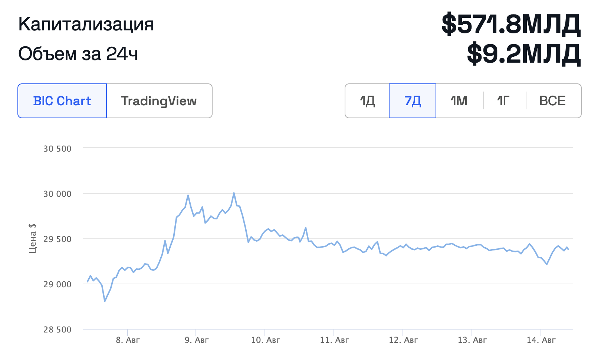Viewport: 601px width, 364px height.
Task: Click the $571.8МЛД capitalization value
Action: pyautogui.click(x=511, y=24)
